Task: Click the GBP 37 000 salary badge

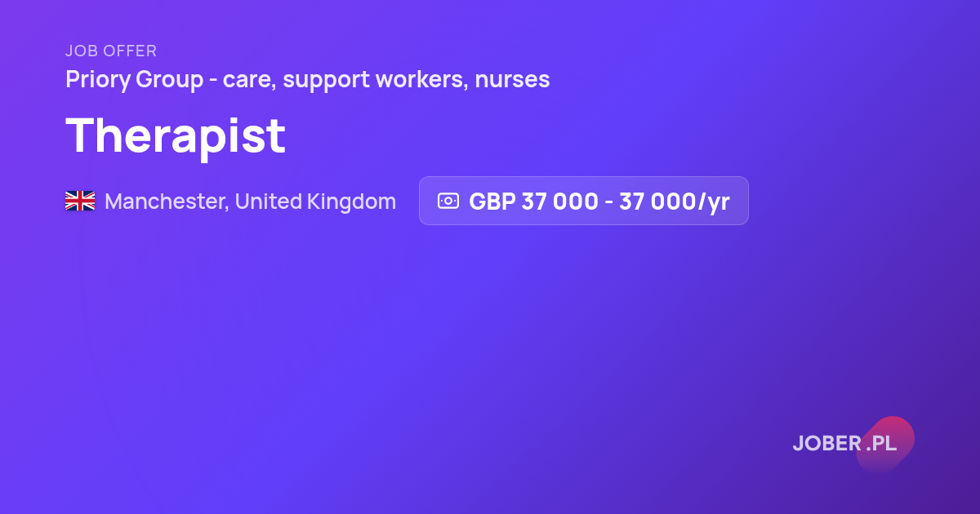Action: tap(584, 201)
